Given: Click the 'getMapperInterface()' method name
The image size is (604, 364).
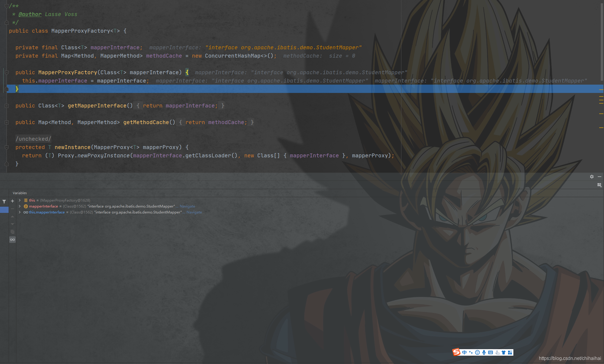Looking at the screenshot, I should (x=100, y=106).
